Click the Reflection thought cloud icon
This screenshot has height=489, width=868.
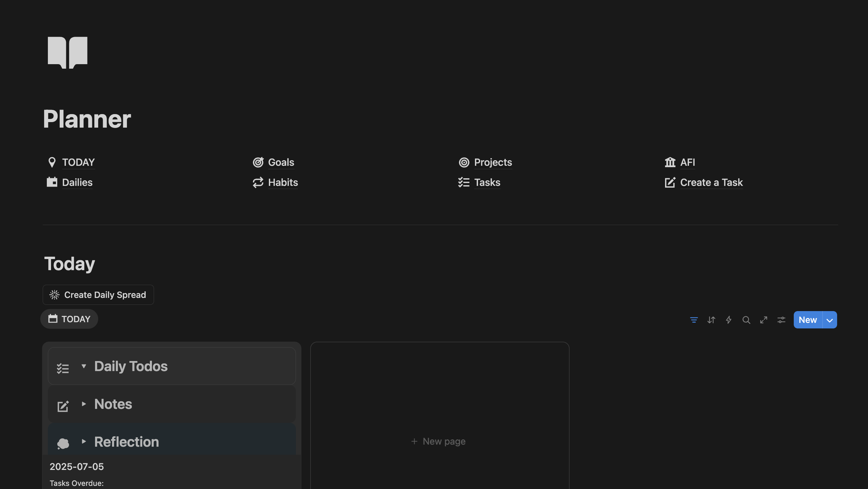[63, 443]
